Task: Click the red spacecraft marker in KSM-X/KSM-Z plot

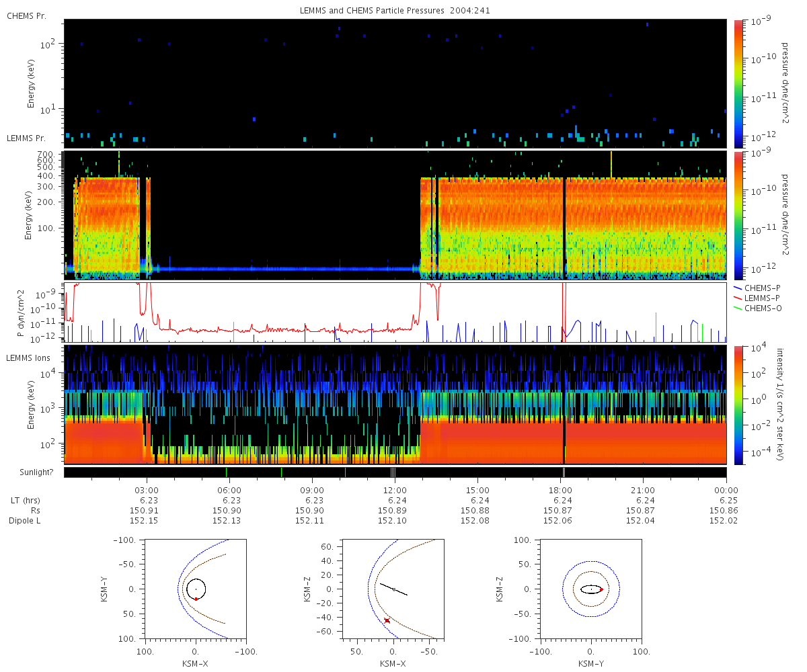Action: (387, 620)
